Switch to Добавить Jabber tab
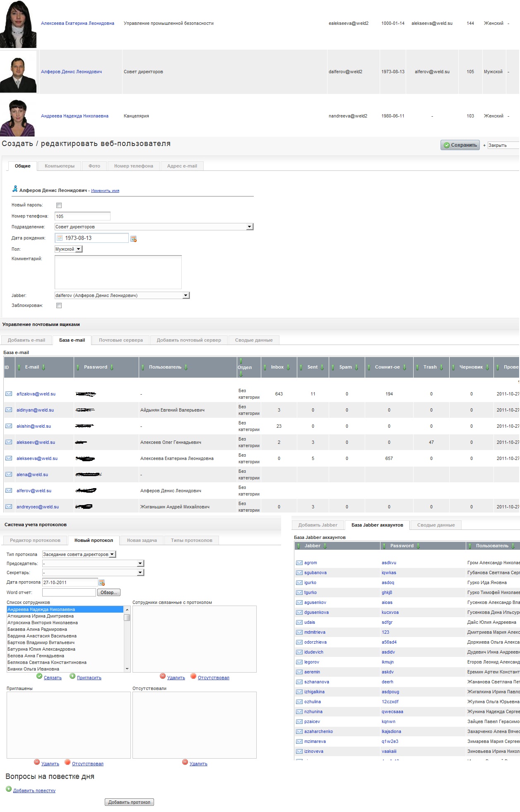520x812 pixels. [x=318, y=525]
